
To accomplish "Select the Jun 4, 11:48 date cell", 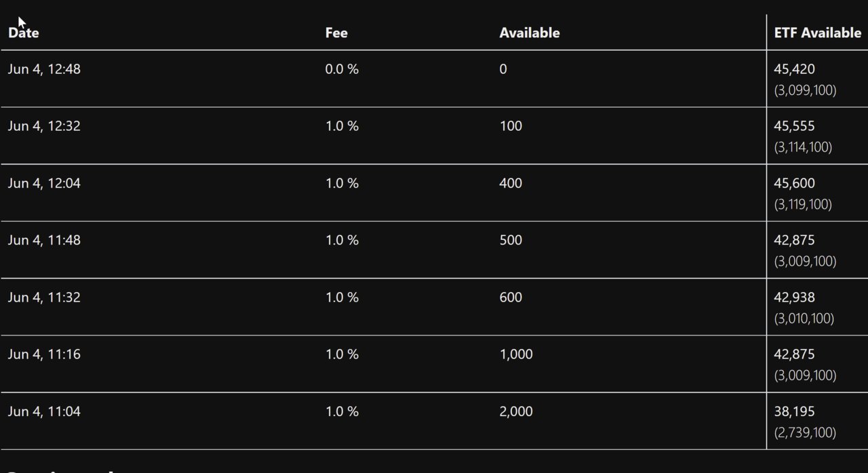I will (x=44, y=240).
